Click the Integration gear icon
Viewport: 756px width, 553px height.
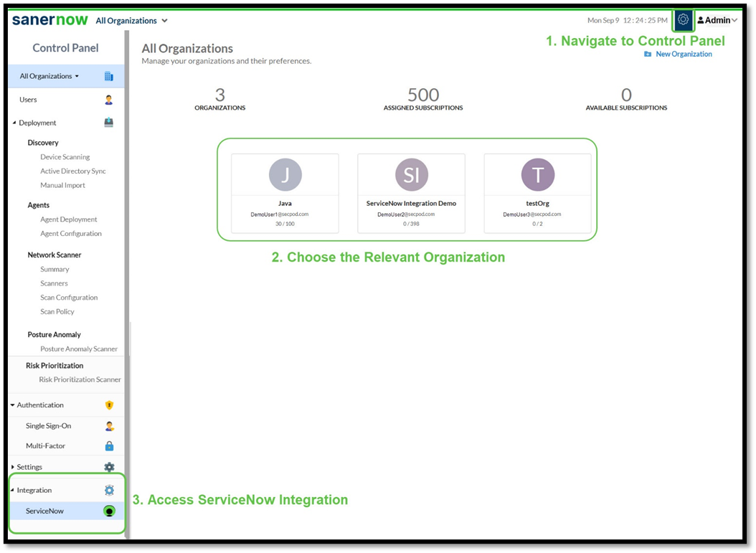pos(110,491)
